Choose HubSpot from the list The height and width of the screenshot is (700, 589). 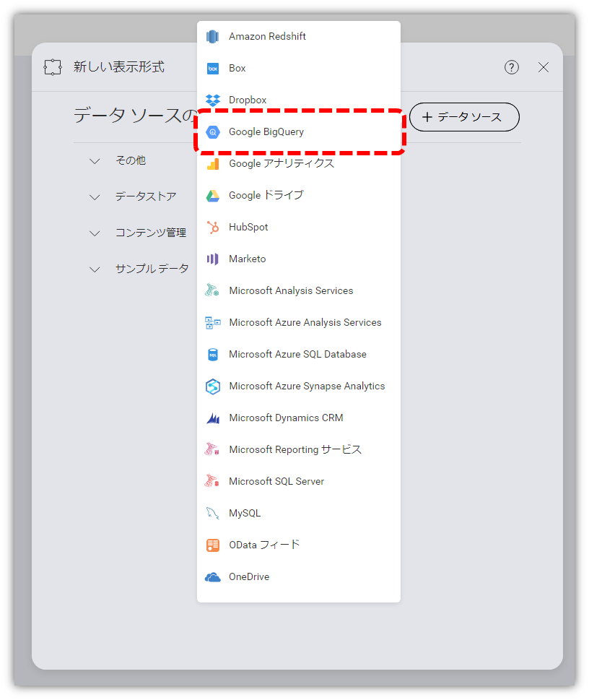tap(299, 228)
